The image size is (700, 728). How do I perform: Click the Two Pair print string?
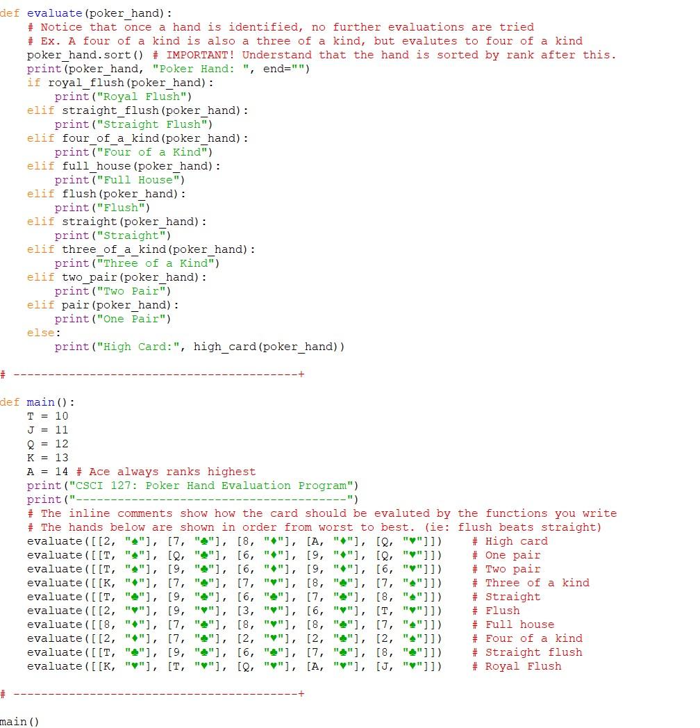pyautogui.click(x=132, y=291)
